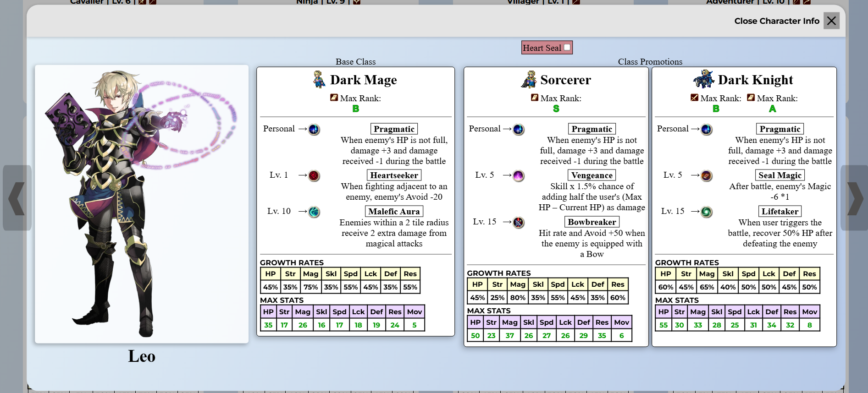Click the Sorcerer class sprite icon
This screenshot has height=393, width=868.
(x=529, y=79)
